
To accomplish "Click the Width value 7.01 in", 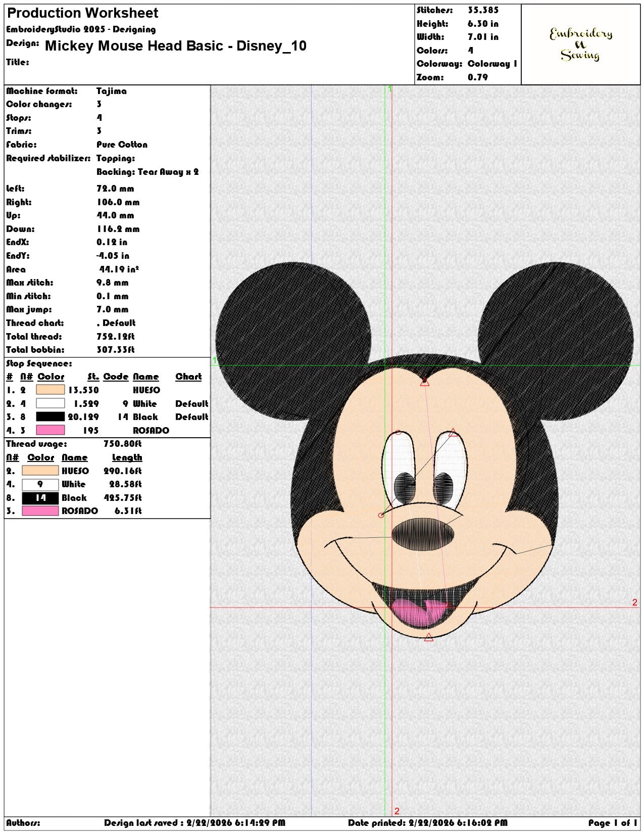I will 483,37.
